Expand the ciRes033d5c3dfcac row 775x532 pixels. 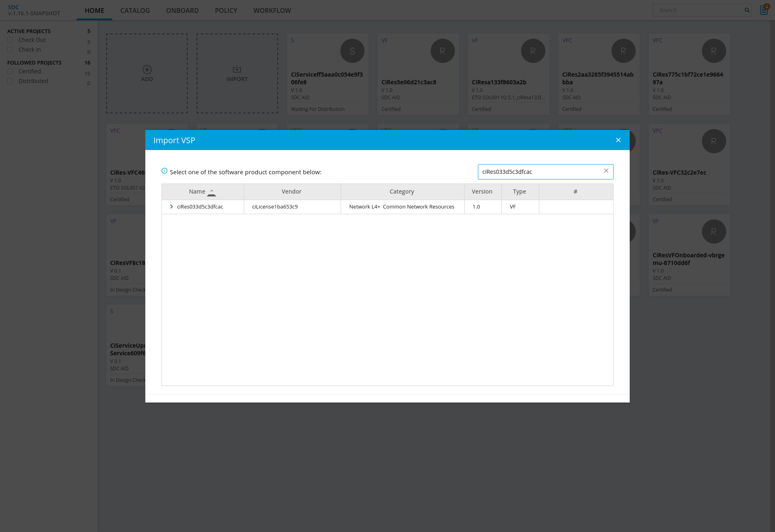point(172,207)
